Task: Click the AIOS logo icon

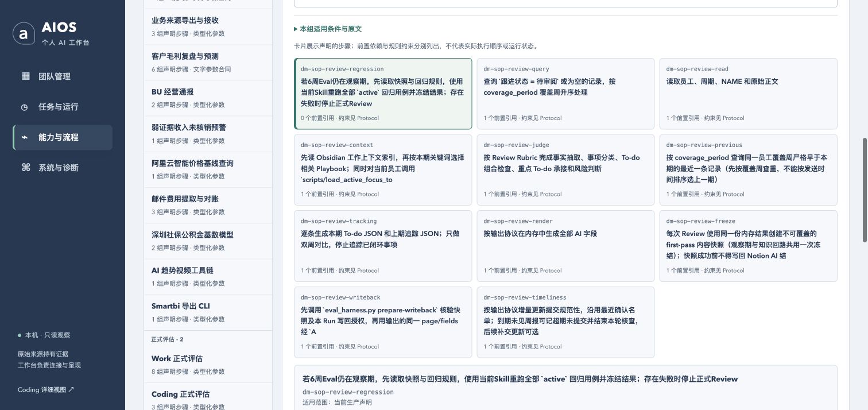Action: (23, 33)
